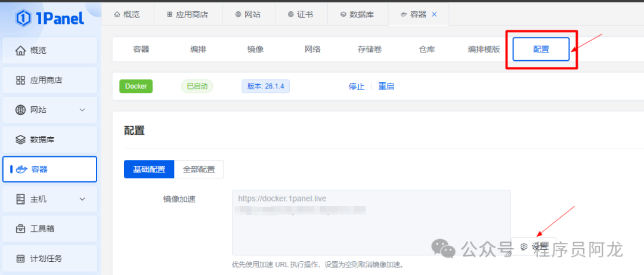The height and width of the screenshot is (275, 644).
Task: Select the 配置 sub-navigation item
Action: 541,50
